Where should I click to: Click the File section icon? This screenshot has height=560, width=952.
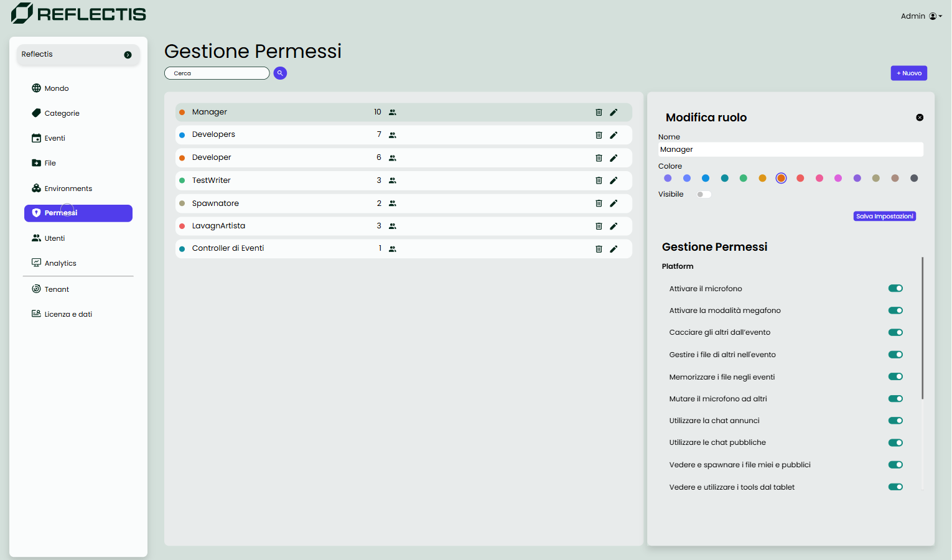(36, 162)
